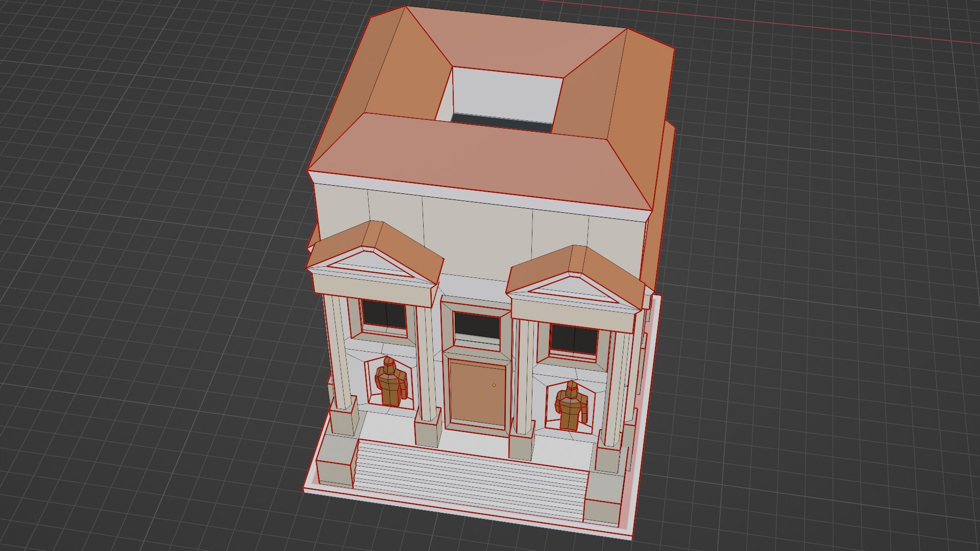Select the right triangular pediment roof

(x=577, y=277)
